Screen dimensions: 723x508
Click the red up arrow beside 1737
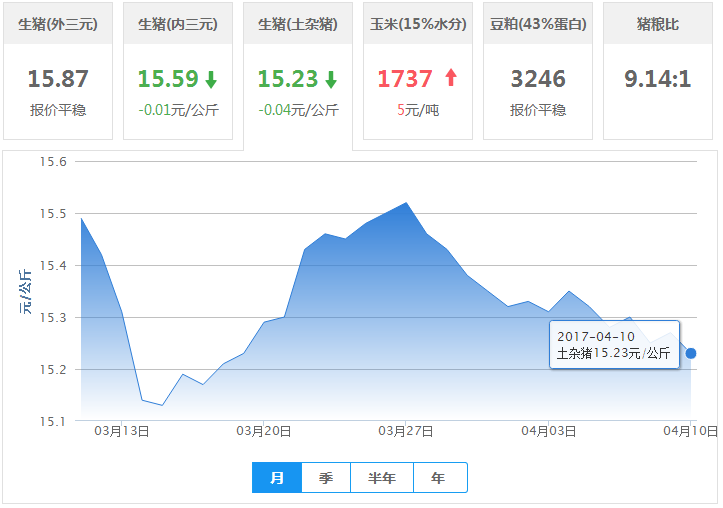pyautogui.click(x=450, y=78)
